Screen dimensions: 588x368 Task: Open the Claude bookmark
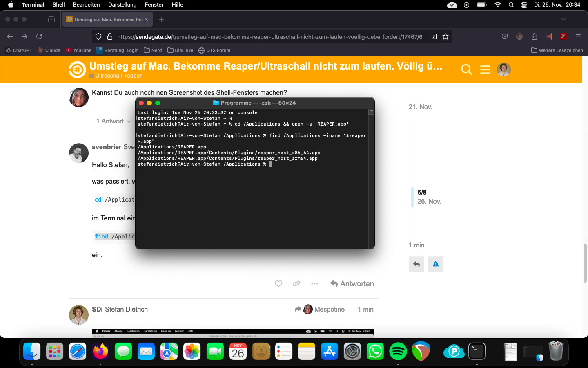49,50
